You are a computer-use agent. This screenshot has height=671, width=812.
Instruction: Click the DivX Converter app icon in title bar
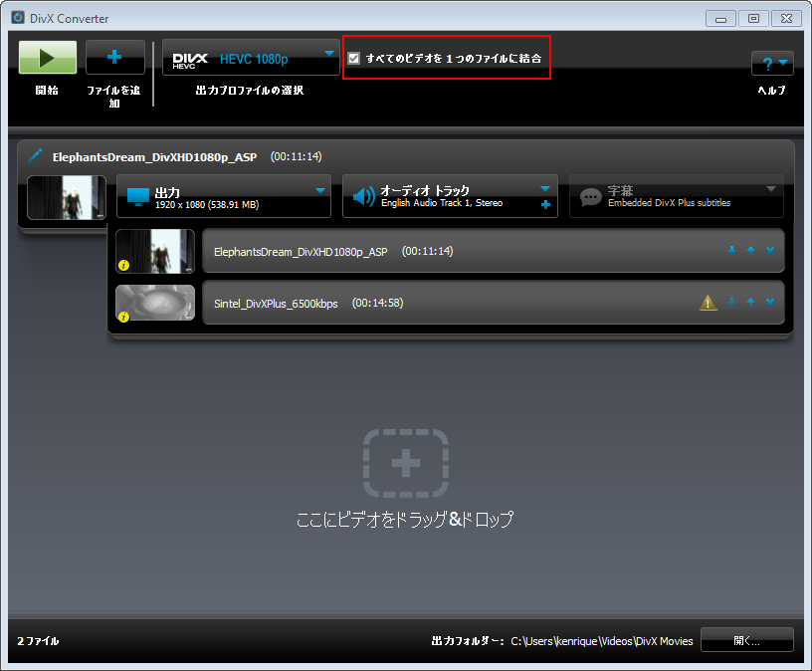[18, 18]
